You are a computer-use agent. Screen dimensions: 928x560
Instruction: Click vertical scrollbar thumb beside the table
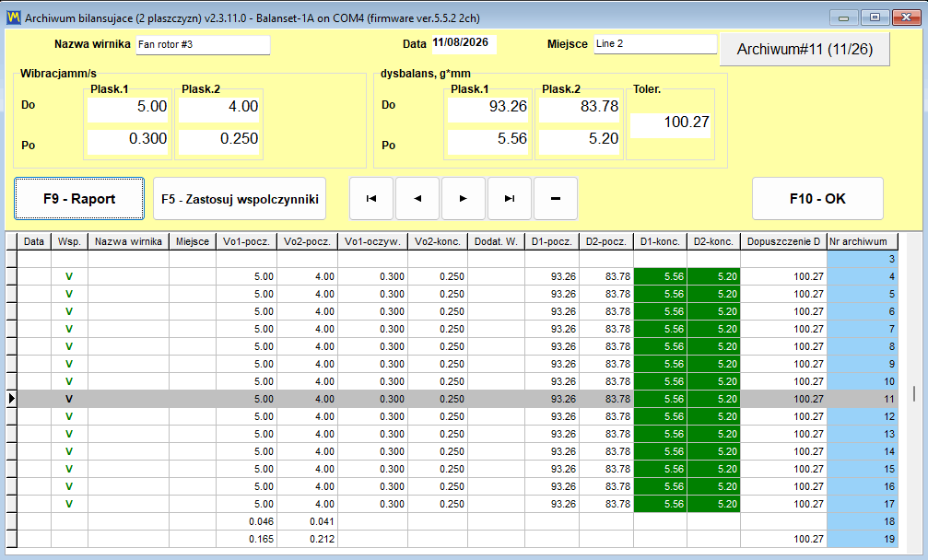pos(914,393)
